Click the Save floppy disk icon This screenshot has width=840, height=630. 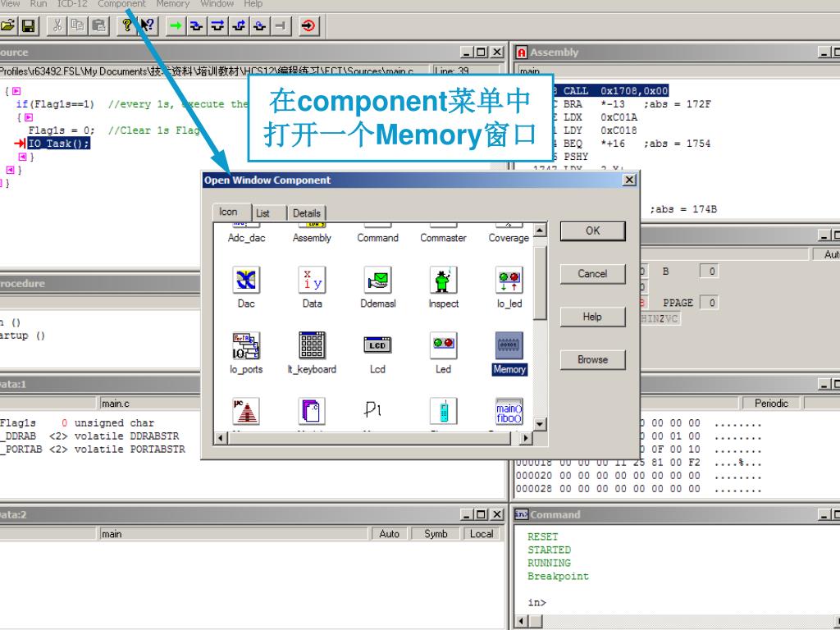coord(27,25)
